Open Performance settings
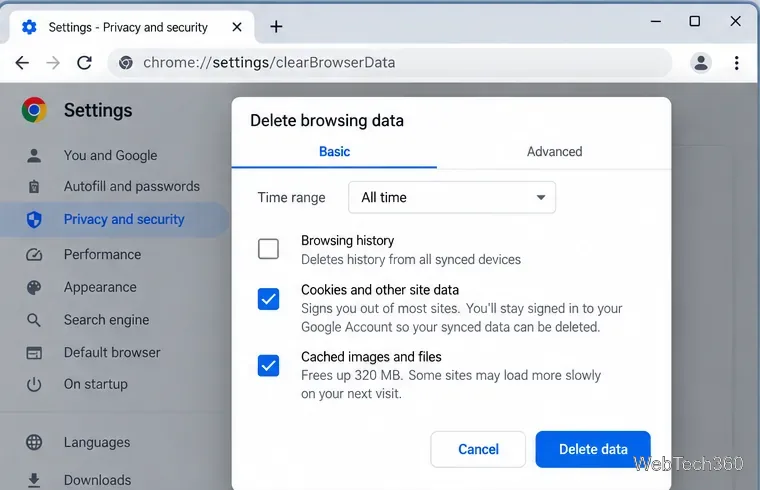This screenshot has width=760, height=490. click(x=102, y=254)
